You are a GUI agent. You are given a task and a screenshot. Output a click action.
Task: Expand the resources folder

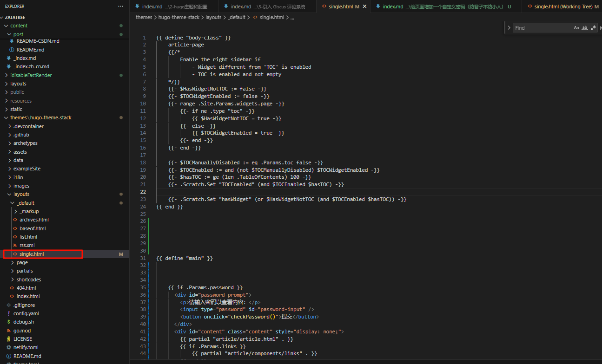(x=6, y=101)
